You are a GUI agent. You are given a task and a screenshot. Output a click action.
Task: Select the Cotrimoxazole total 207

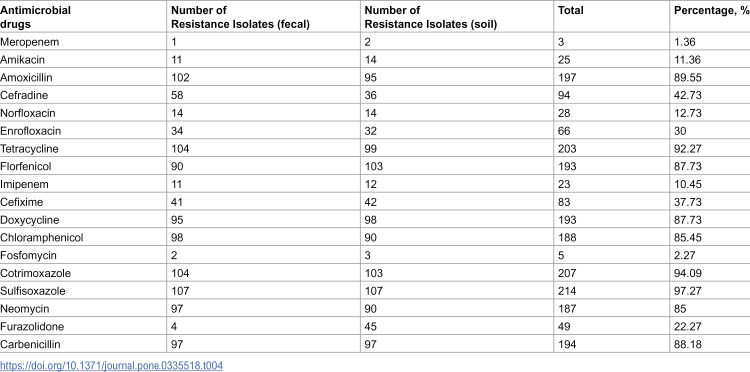567,273
